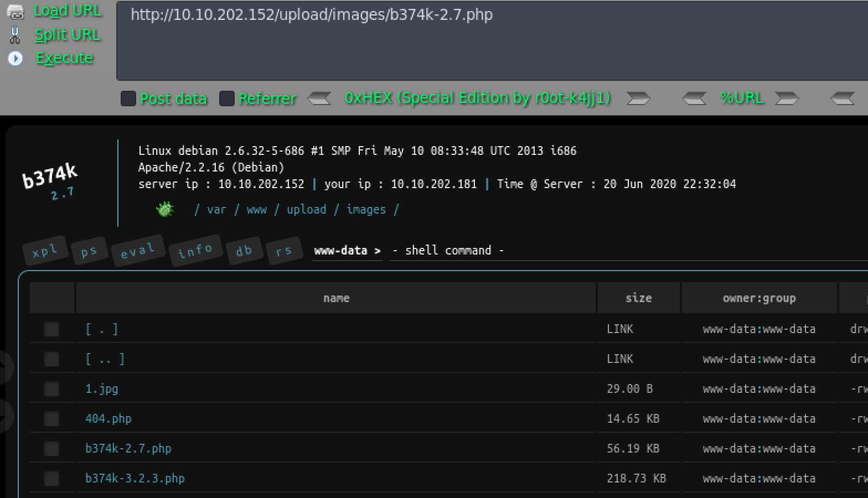Sort by the owner:group column header

(x=759, y=298)
